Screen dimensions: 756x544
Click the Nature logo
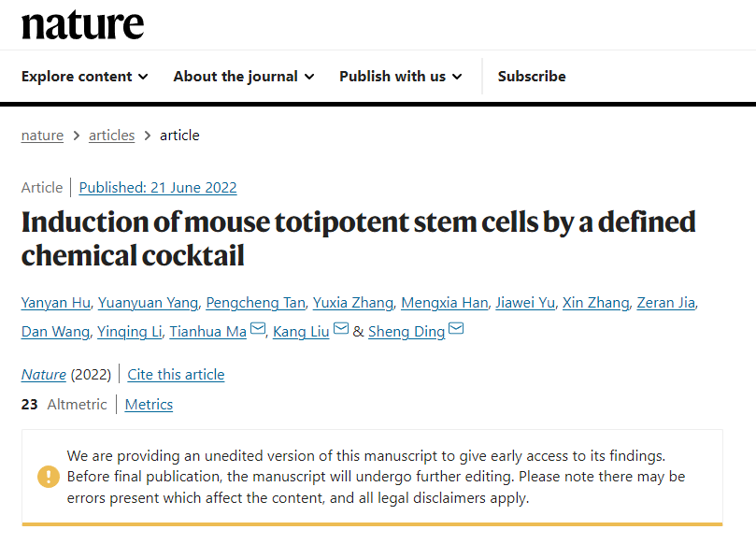[82, 25]
